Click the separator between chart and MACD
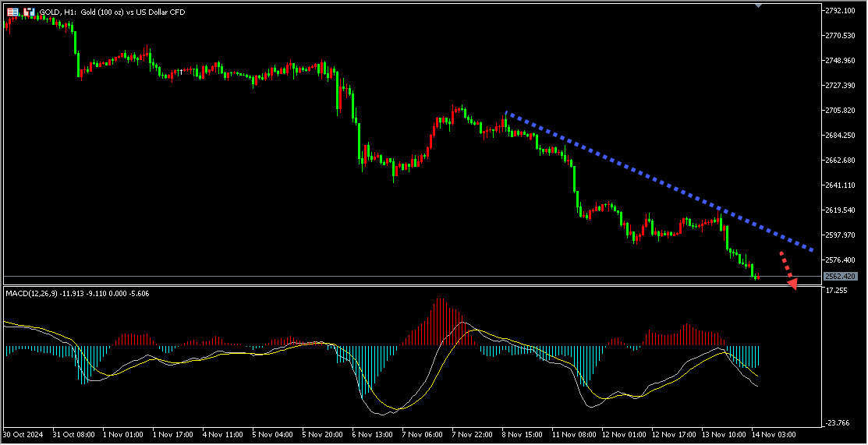This screenshot has height=445, width=868. click(390, 286)
